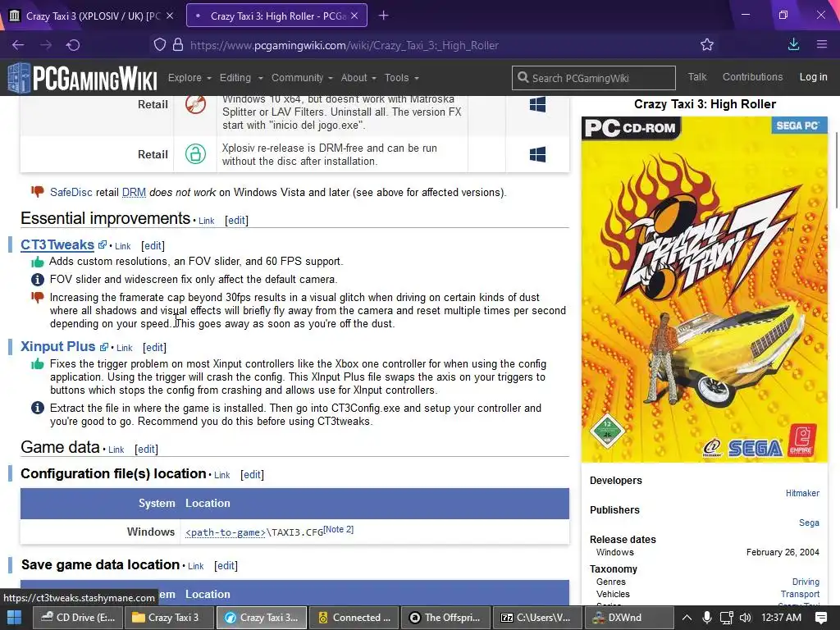This screenshot has width=840, height=630.
Task: Copy section Link beside Essential improvements
Action: (206, 221)
